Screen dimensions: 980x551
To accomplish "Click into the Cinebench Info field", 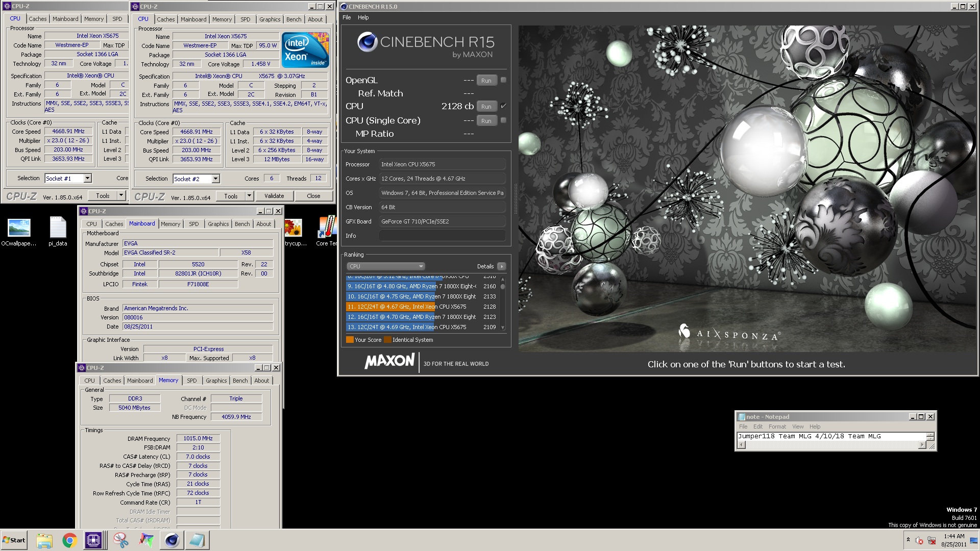I will point(442,236).
